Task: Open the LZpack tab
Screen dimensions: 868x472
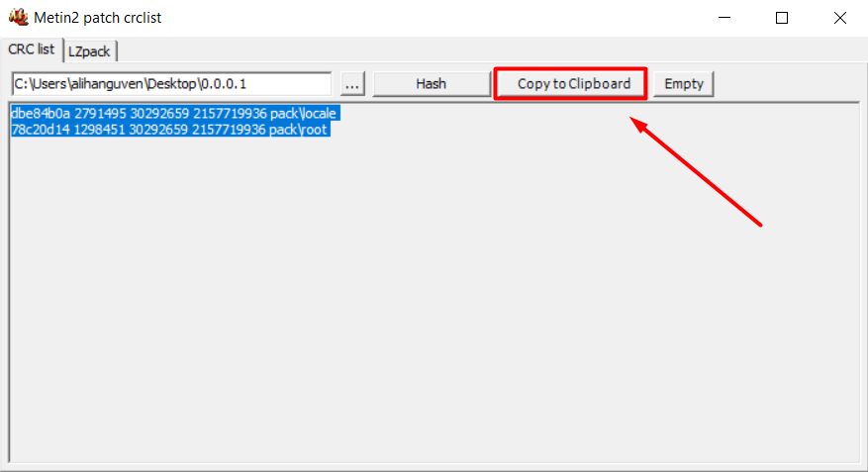Action: pyautogui.click(x=89, y=51)
